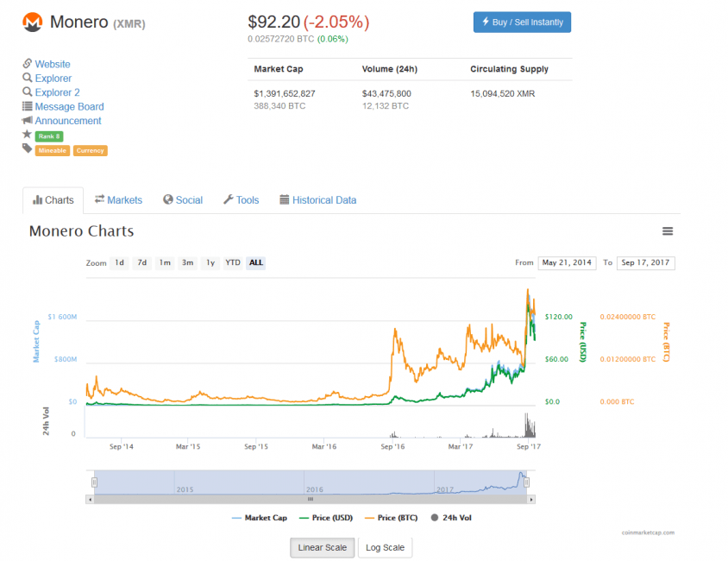Toggle Market Cap series in chart legend

pyautogui.click(x=259, y=518)
